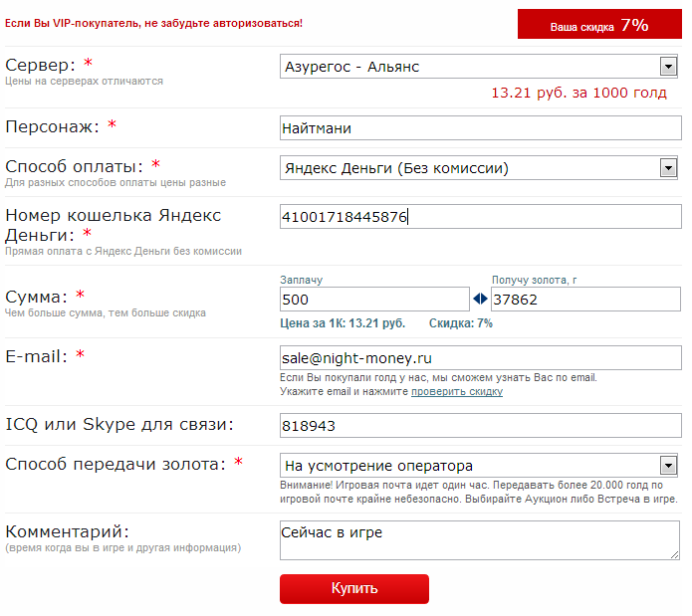Click the VIP-покупатель authorization reminder text
Image resolution: width=692 pixels, height=616 pixels.
(153, 23)
